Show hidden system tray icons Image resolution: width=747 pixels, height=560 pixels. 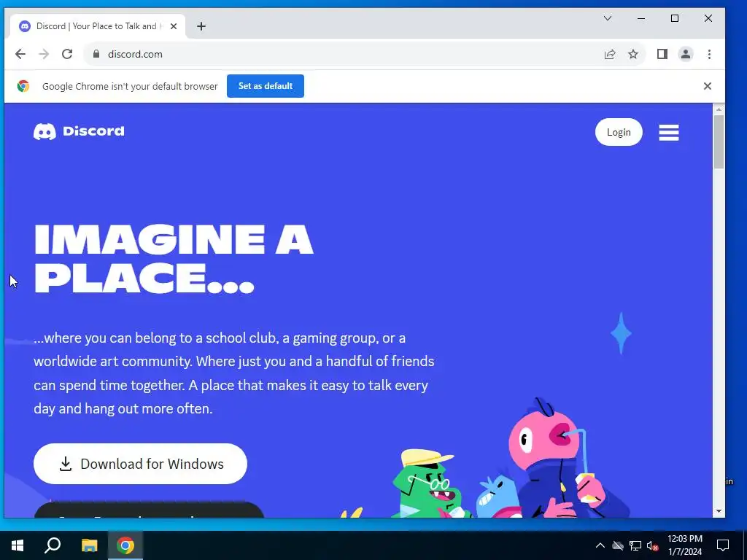point(600,545)
